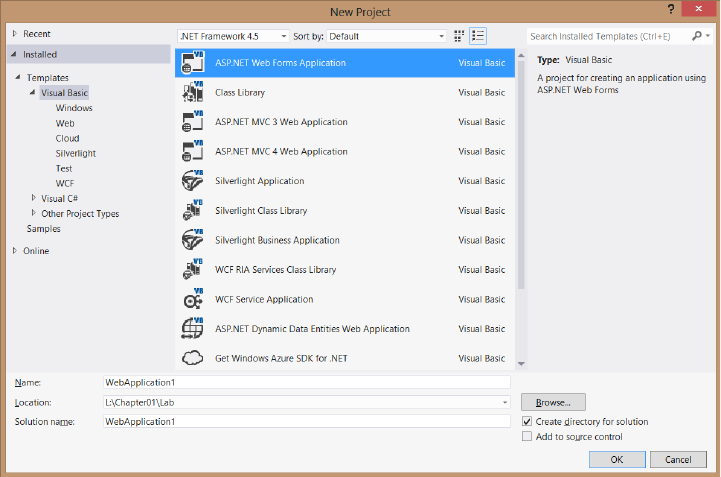Screen dimensions: 721x477
Task: Click the Browse... button
Action: coord(553,402)
